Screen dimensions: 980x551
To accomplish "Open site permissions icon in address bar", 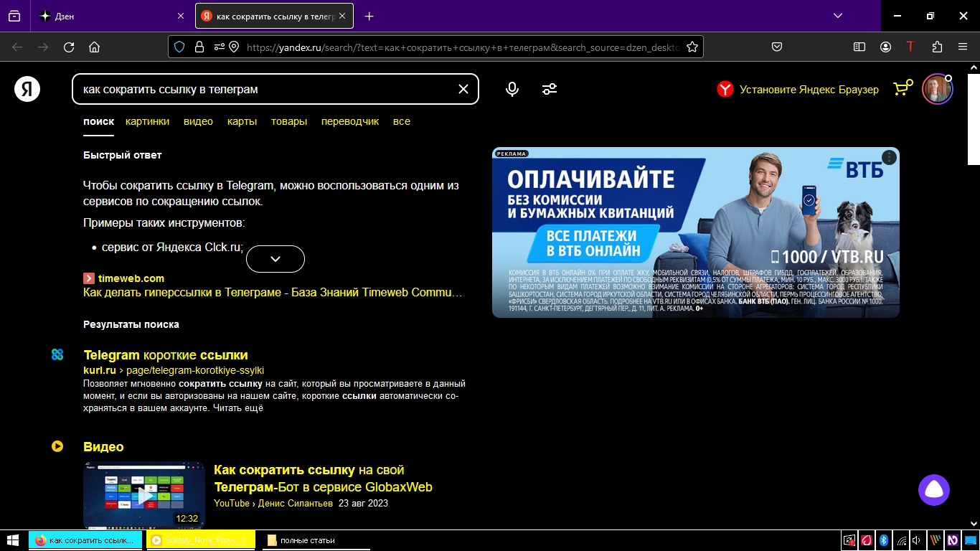I will [x=218, y=47].
